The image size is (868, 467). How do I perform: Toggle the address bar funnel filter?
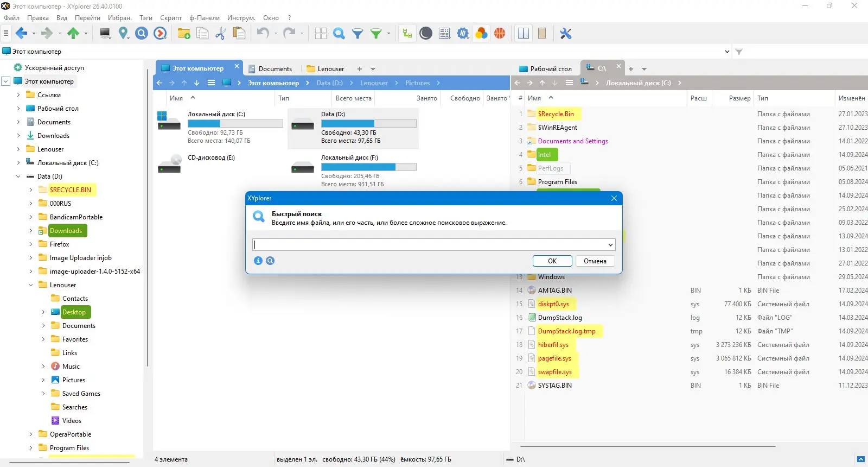(739, 52)
